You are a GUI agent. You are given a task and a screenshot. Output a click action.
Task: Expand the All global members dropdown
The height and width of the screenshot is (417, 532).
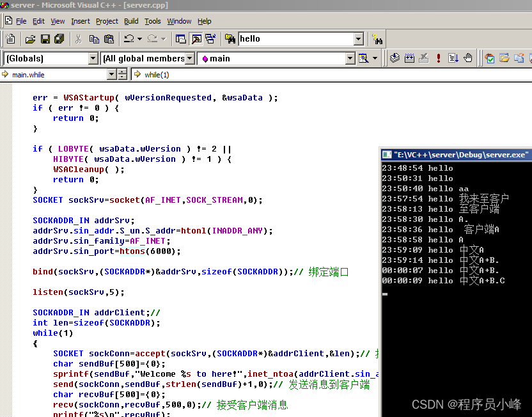191,58
